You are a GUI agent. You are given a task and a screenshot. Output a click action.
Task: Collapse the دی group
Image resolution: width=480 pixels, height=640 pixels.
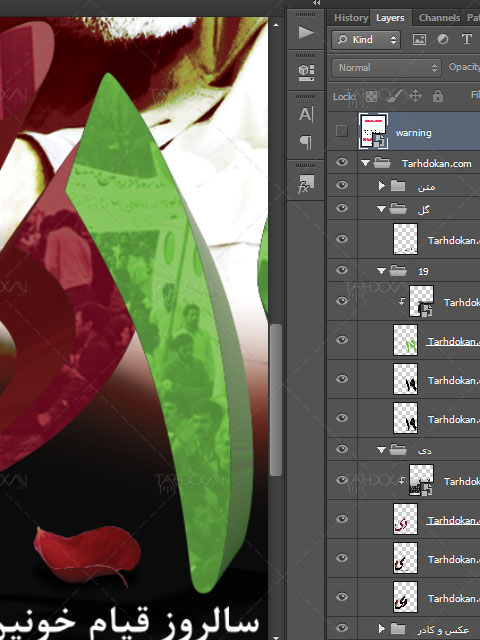coord(382,450)
